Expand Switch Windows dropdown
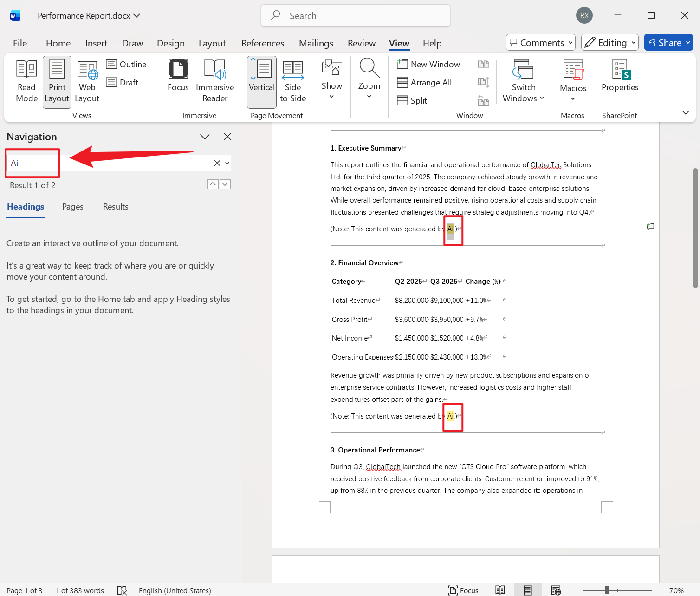The width and height of the screenshot is (700, 596). coord(524,82)
